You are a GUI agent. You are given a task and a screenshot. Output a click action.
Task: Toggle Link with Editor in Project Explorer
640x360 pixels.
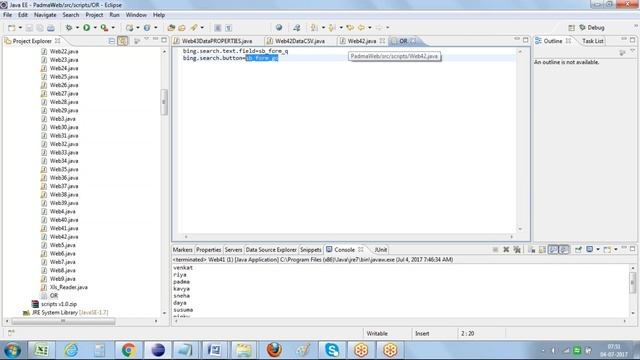[122, 41]
